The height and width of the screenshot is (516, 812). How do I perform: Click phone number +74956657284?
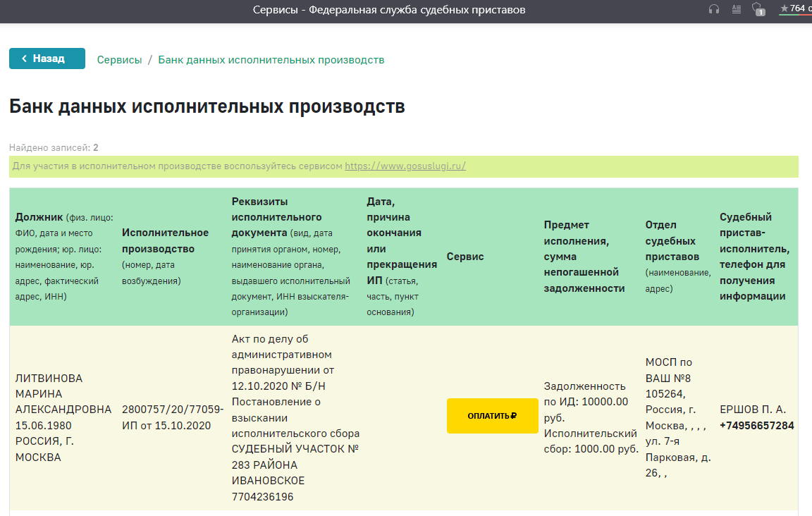click(x=756, y=425)
